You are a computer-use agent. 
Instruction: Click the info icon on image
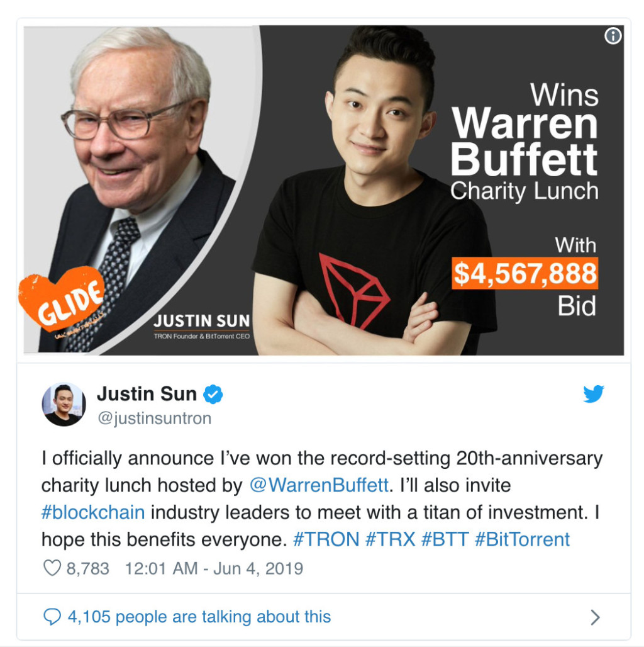tap(613, 36)
